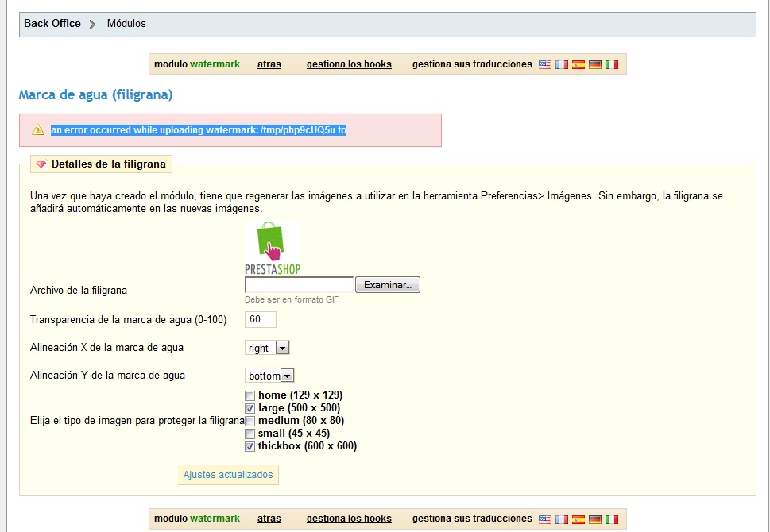Click the highlighted upload error message text
Screen dimensions: 770x532
click(199, 130)
